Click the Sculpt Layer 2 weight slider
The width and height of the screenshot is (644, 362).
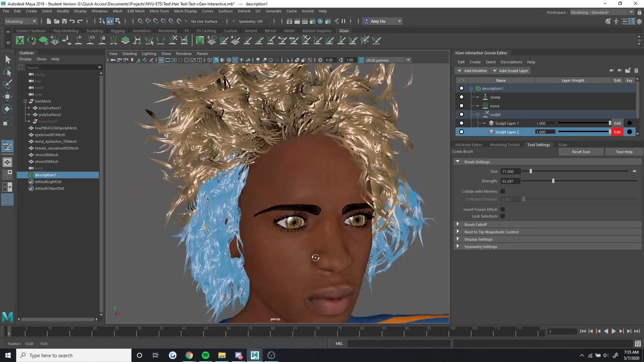coord(584,132)
